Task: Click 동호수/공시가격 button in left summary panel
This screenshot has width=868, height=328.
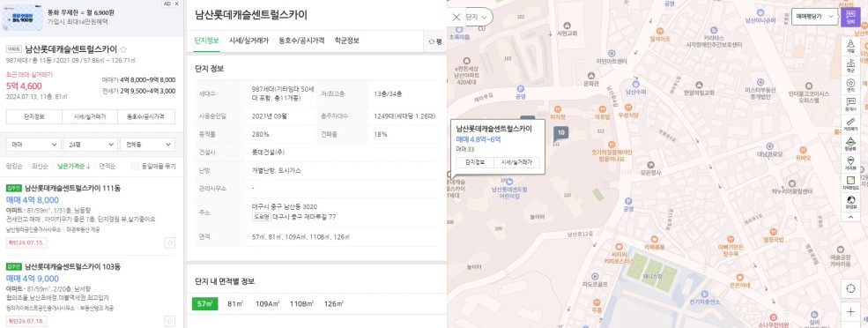Action: 146,117
